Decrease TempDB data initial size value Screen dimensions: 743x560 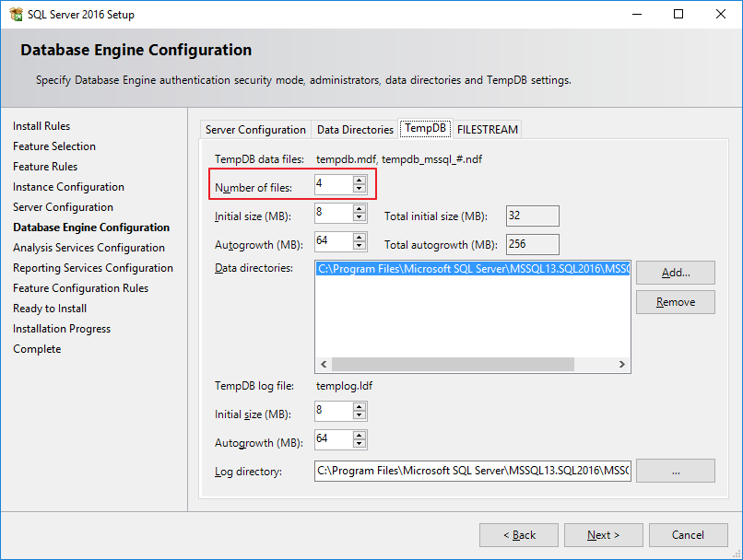pyautogui.click(x=360, y=216)
